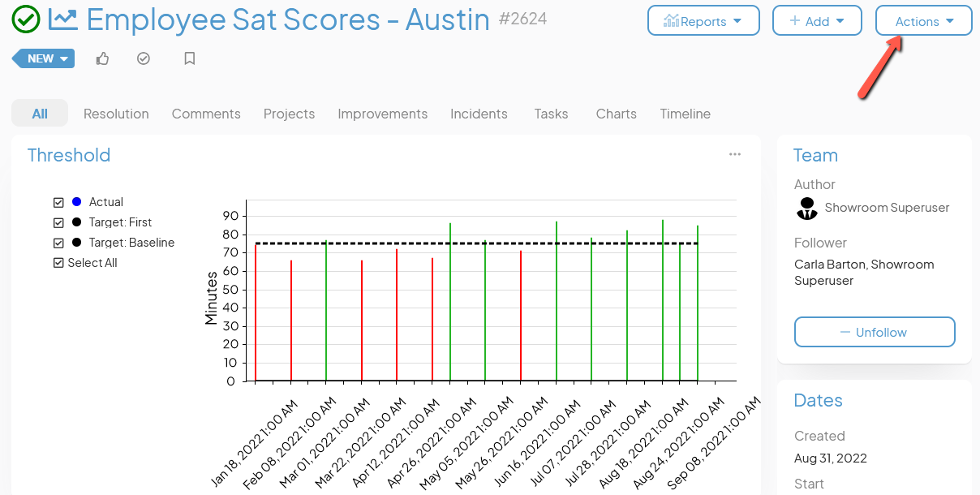
Task: Click the Showroom Superuser avatar icon
Action: [x=806, y=209]
